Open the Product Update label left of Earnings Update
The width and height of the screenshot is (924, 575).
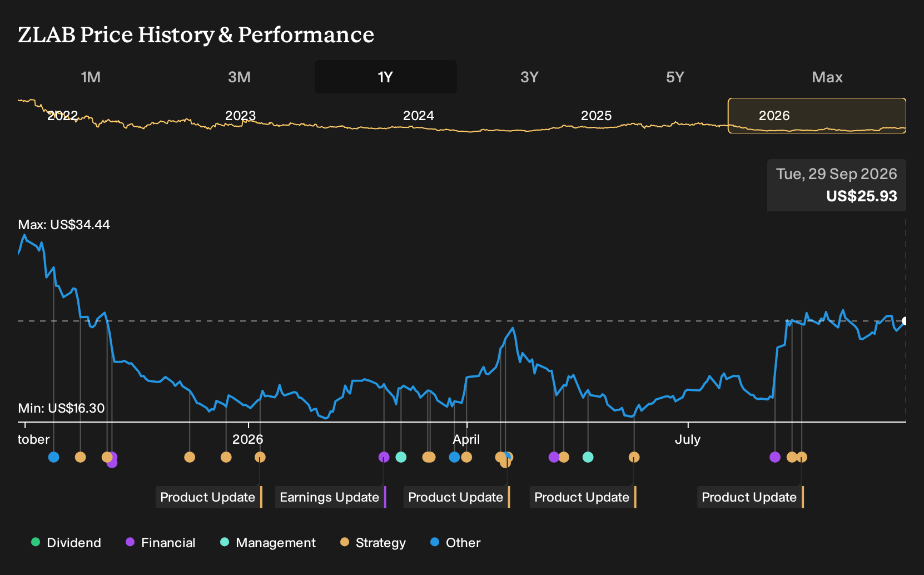(x=208, y=497)
